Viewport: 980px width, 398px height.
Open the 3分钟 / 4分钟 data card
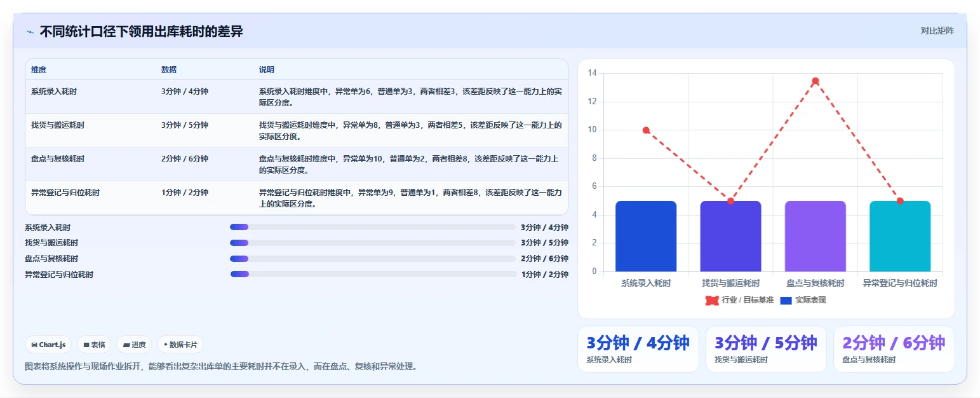638,349
